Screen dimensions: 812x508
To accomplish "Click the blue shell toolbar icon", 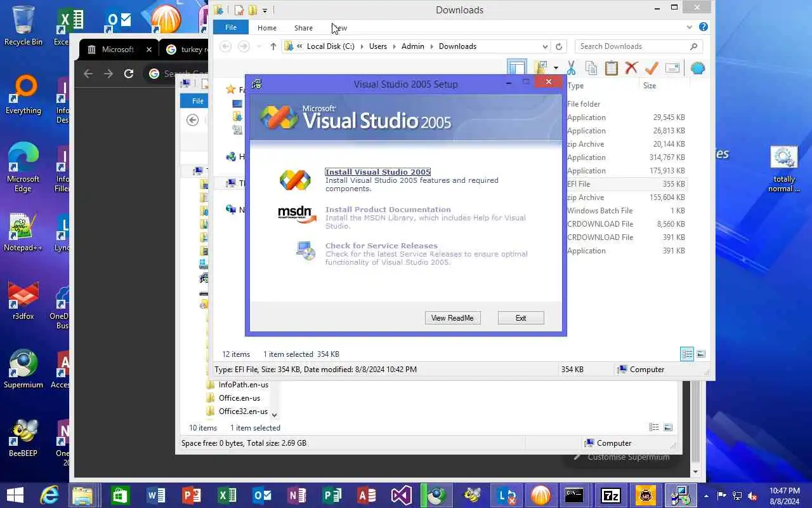I will (x=698, y=68).
